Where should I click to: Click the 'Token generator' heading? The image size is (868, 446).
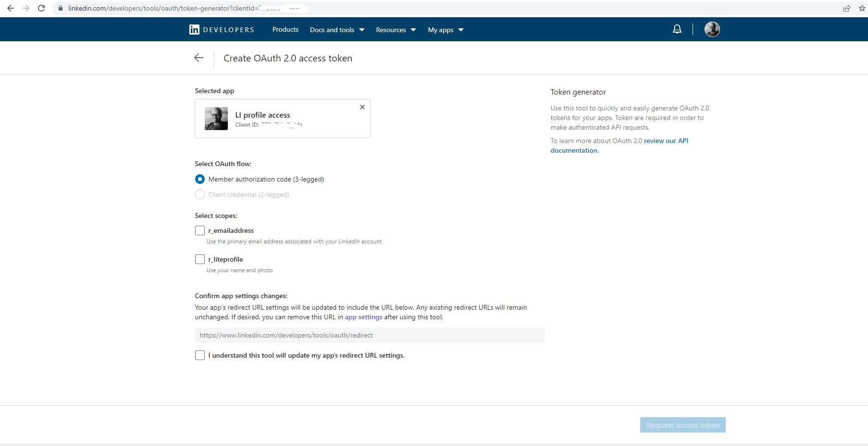click(x=578, y=92)
